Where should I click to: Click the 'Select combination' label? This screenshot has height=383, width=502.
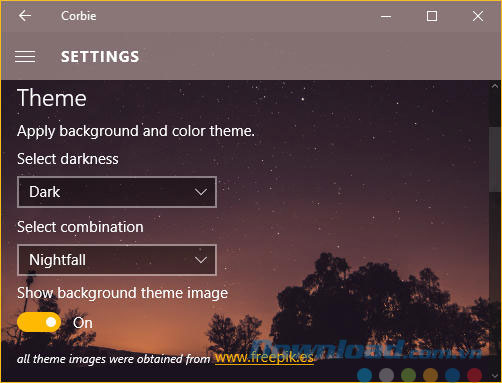80,227
